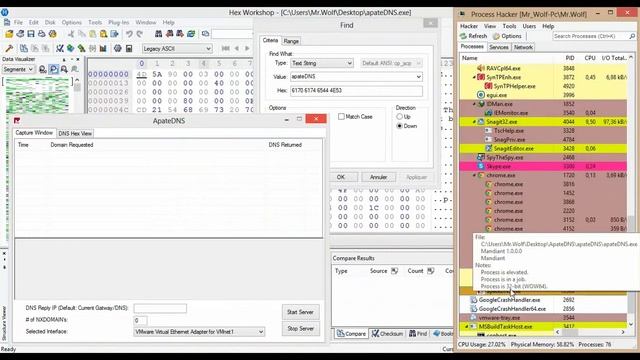Image resolution: width=640 pixels, height=360 pixels.
Task: Collapse the chrome.exe process tree in Process Hacker
Action: click(474, 176)
